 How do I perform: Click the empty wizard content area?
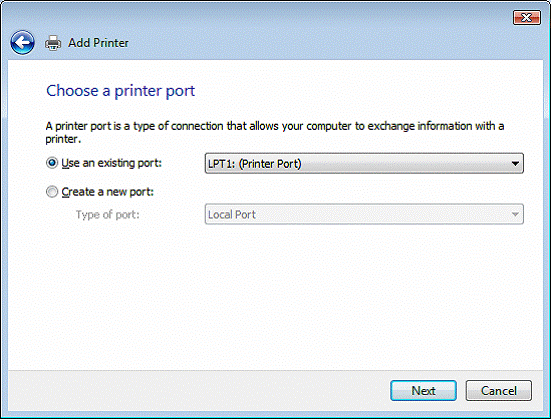tap(276, 295)
